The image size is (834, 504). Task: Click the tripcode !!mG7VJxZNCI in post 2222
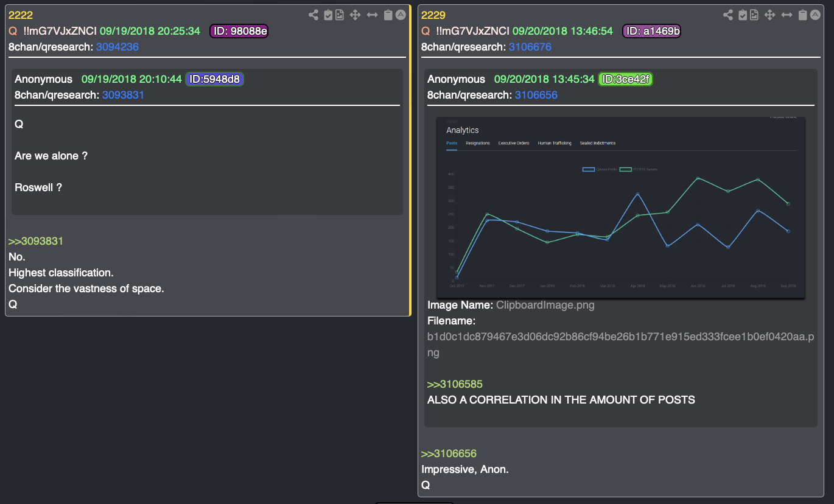60,31
